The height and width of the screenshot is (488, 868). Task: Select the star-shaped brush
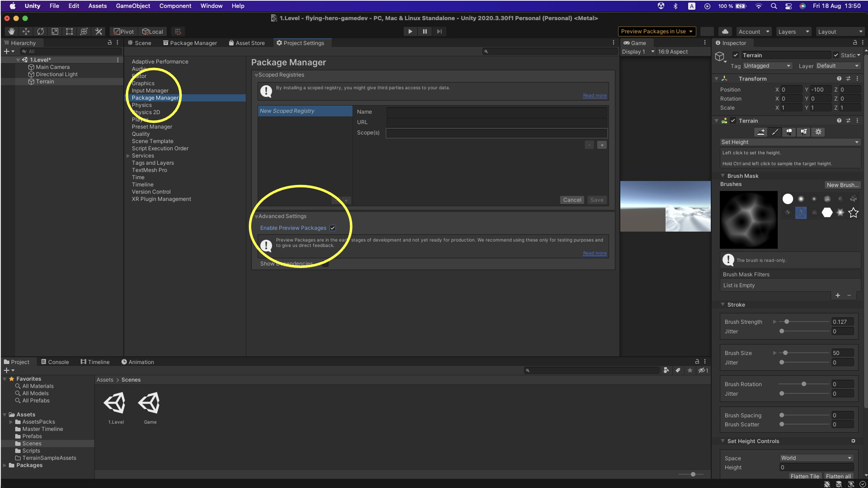click(x=853, y=213)
